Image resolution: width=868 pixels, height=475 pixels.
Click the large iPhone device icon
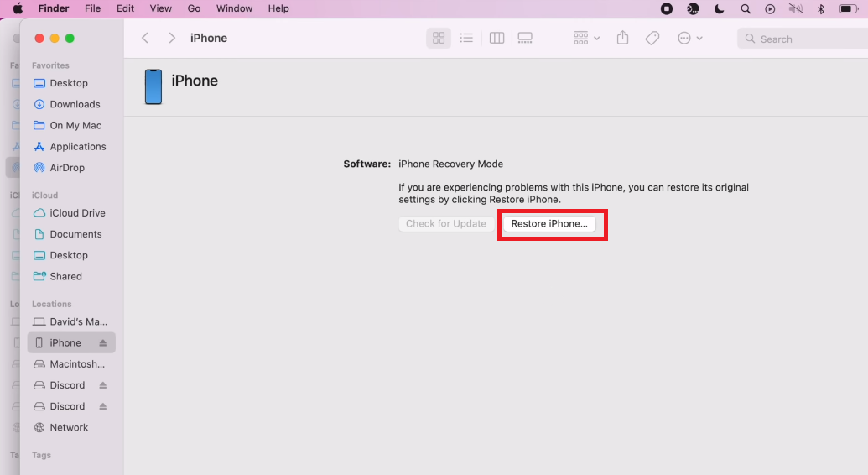[153, 86]
